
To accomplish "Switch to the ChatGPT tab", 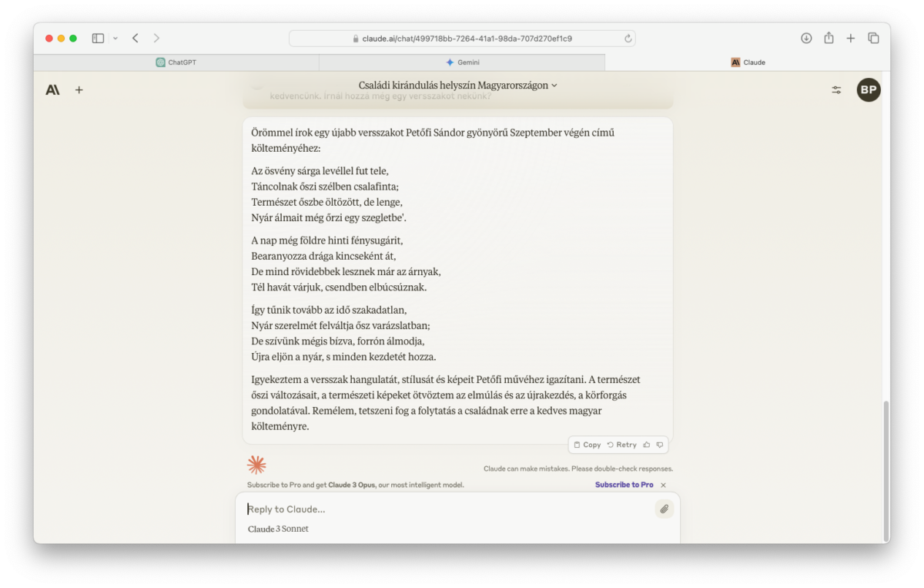I will [x=176, y=62].
